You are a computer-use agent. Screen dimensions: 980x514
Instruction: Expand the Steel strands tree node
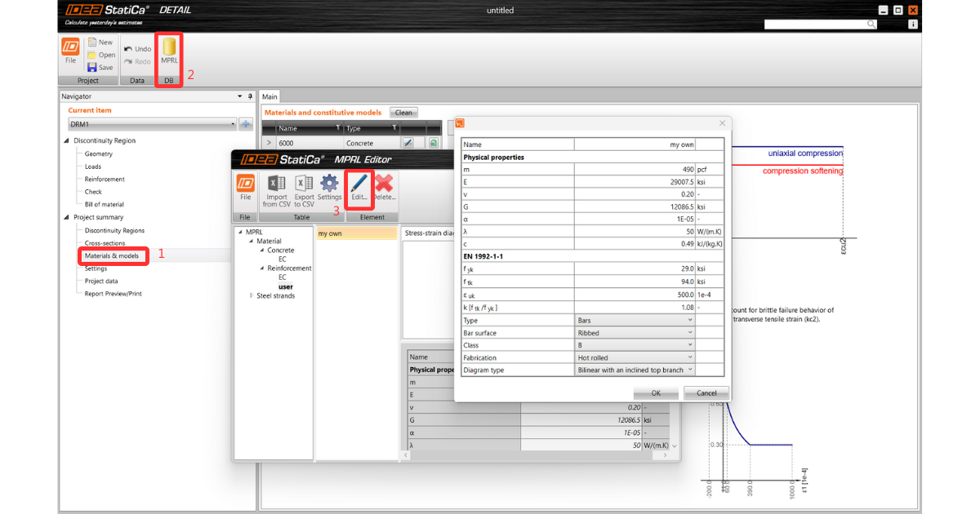[251, 295]
